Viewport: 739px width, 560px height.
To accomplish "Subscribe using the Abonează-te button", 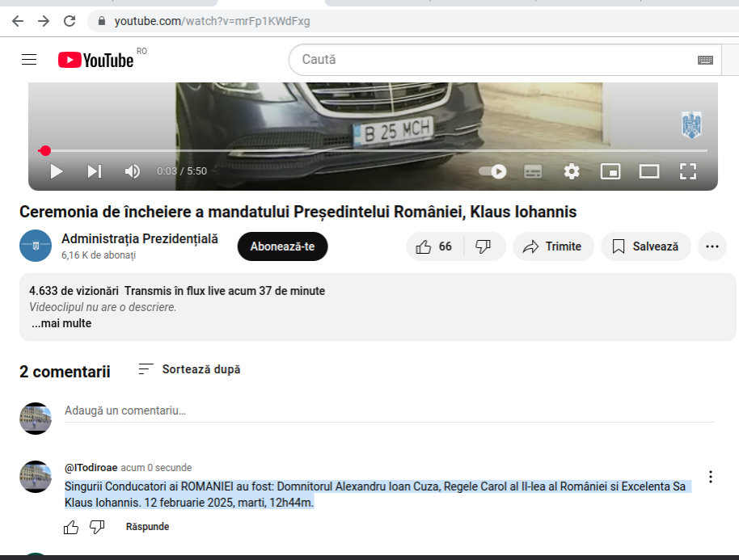I will (x=282, y=246).
